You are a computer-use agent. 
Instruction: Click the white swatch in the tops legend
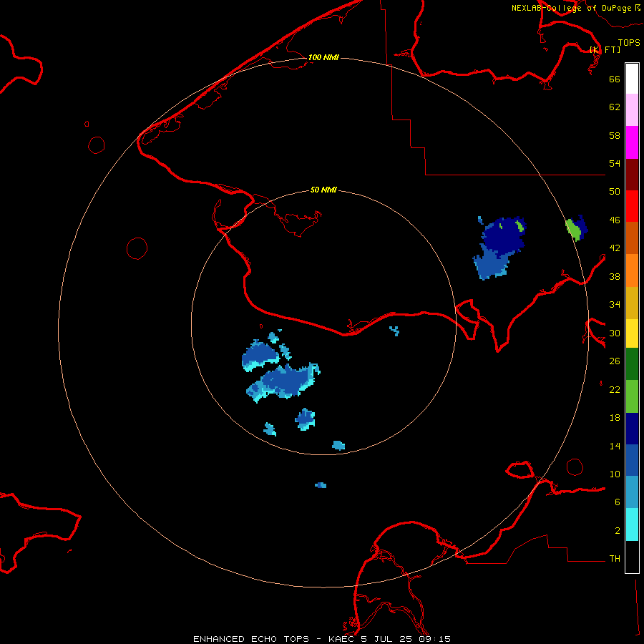(632, 79)
